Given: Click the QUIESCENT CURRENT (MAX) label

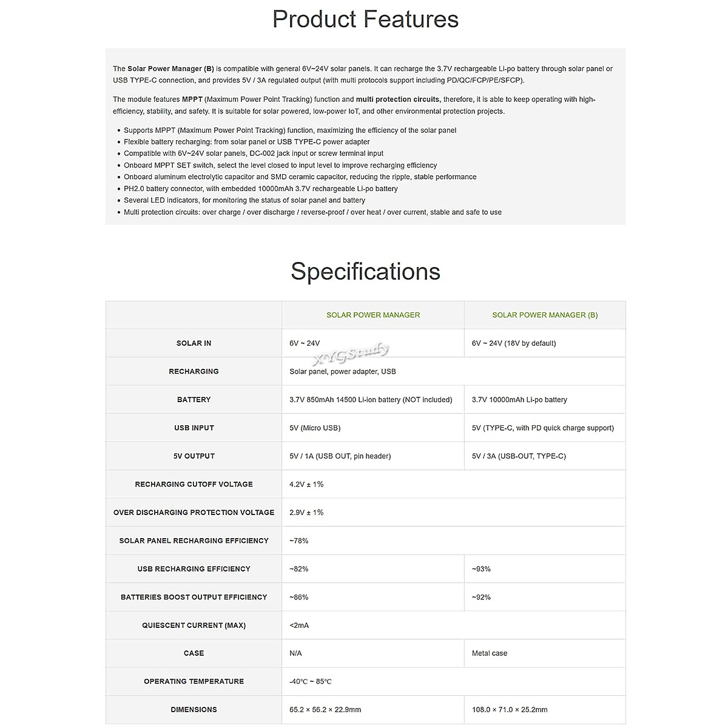Looking at the screenshot, I should click(x=194, y=625).
